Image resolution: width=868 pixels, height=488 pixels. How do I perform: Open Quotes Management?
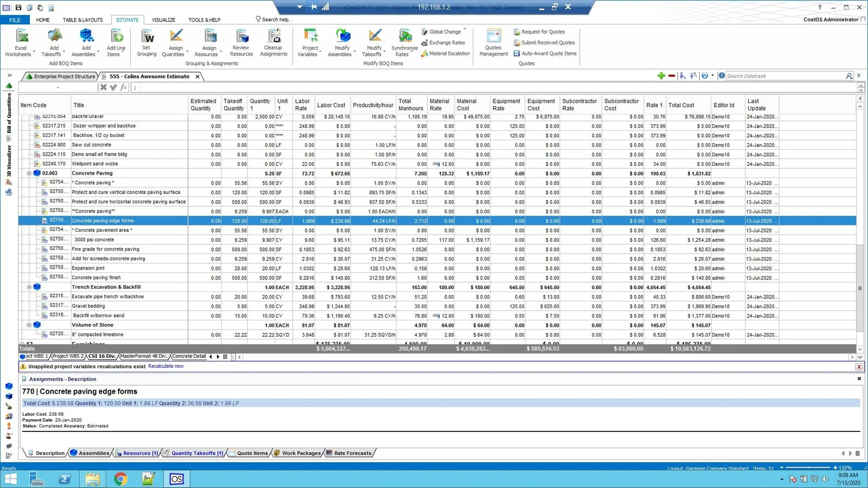click(x=493, y=42)
